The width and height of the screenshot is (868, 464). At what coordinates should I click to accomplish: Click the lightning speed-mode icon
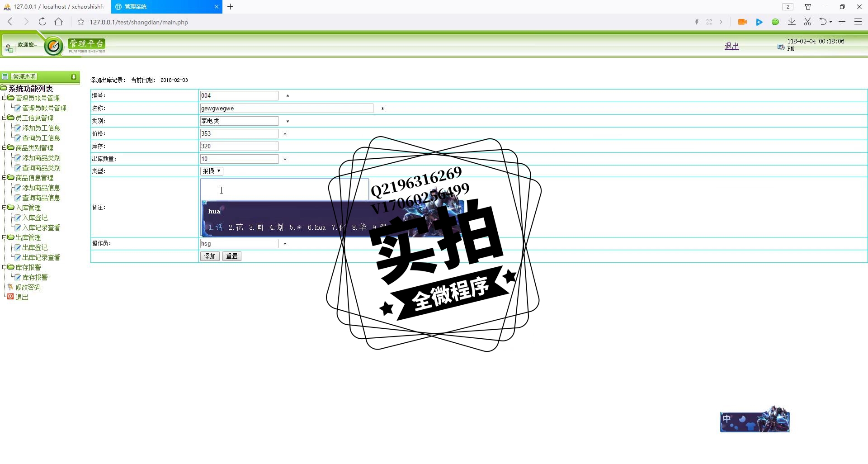(697, 22)
